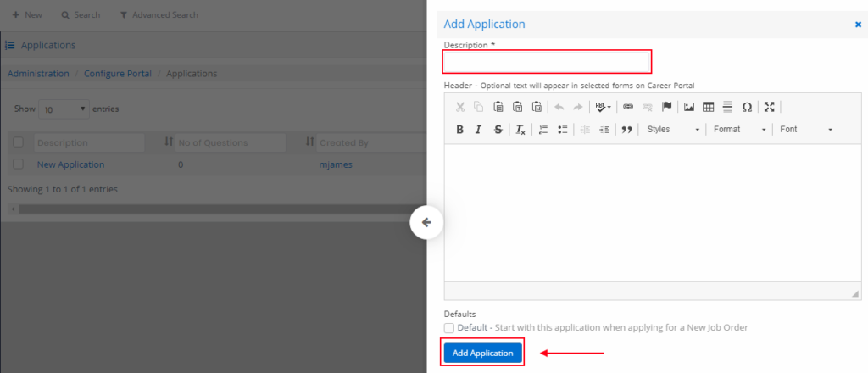The height and width of the screenshot is (373, 868).
Task: Toggle strikethrough formatting
Action: 498,130
